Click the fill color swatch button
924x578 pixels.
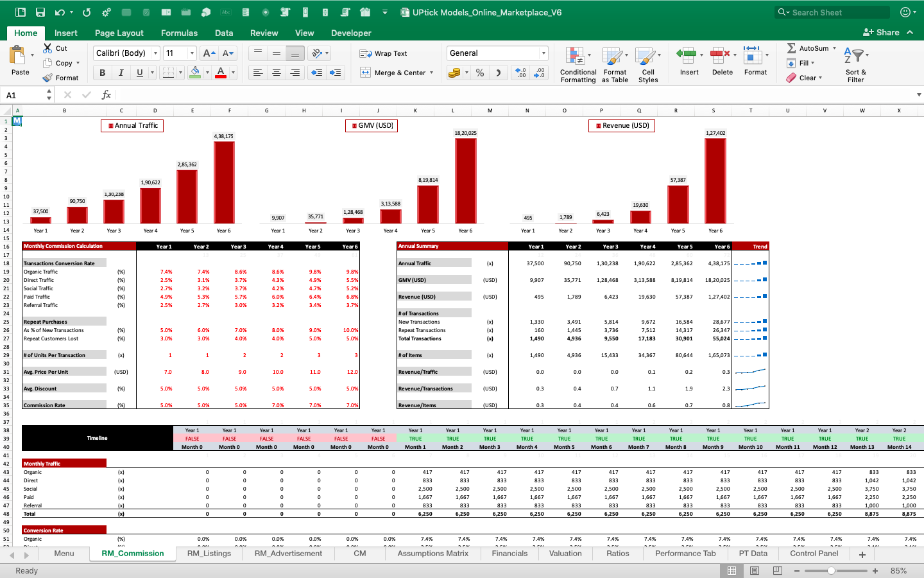coord(195,73)
